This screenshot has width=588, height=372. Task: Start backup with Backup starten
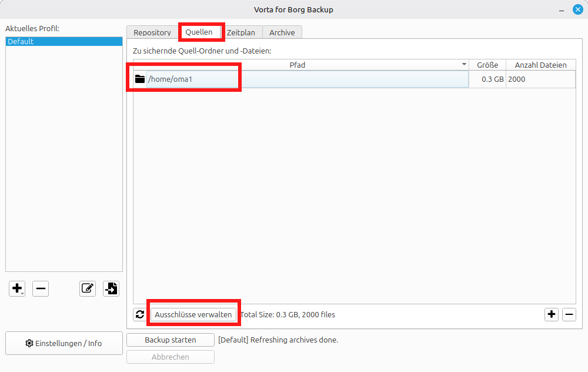(171, 340)
